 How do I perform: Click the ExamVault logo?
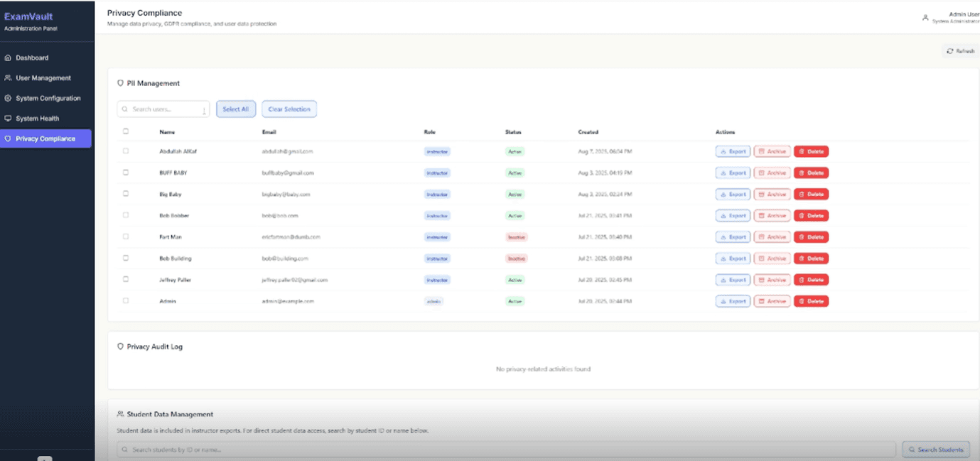28,16
